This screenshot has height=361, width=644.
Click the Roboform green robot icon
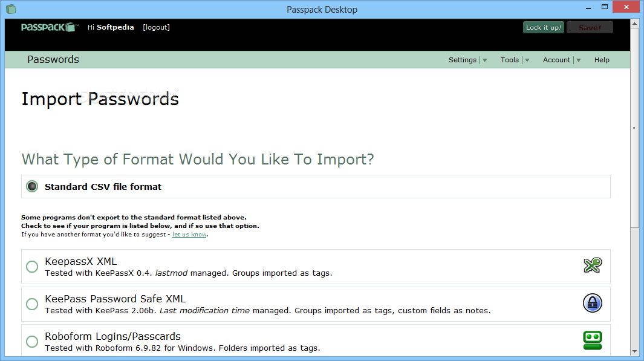coord(592,340)
